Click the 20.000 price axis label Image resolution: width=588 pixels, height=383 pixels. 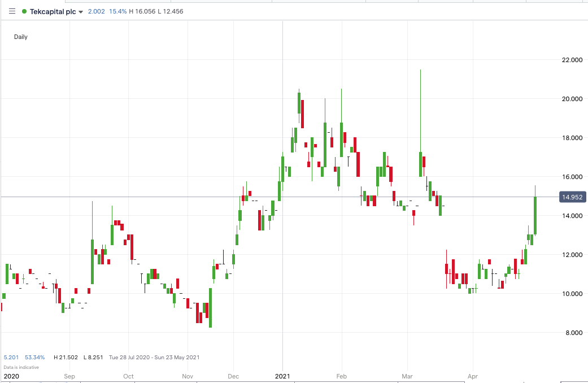(x=572, y=99)
